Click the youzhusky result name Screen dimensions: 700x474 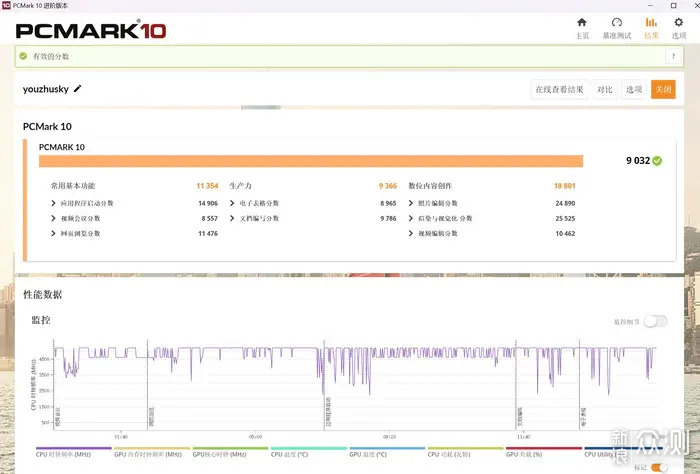tap(46, 89)
